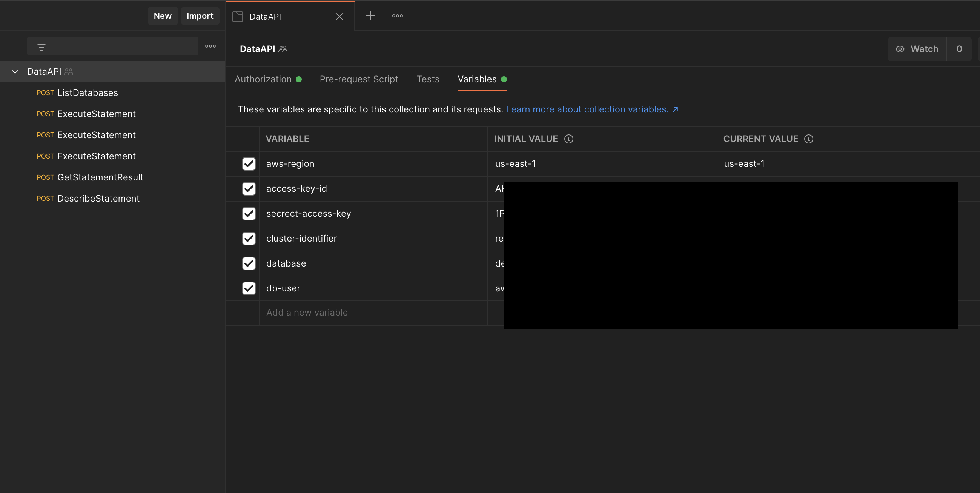Select the Variables tab

click(482, 79)
